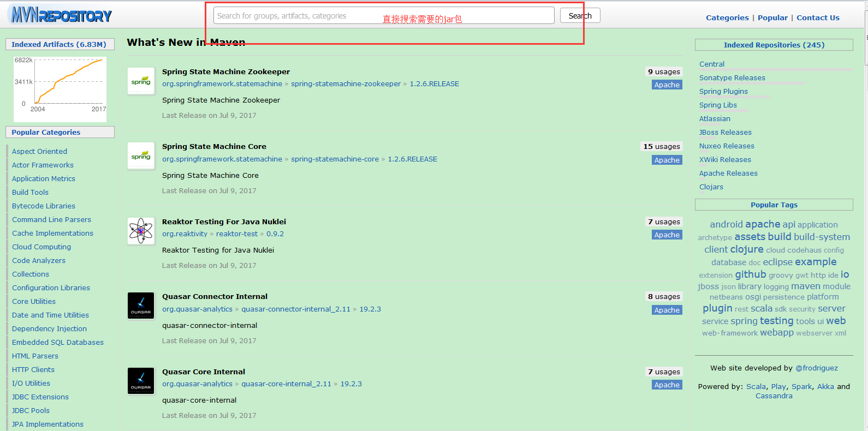Open Build Tools category
This screenshot has width=868, height=431.
click(30, 192)
